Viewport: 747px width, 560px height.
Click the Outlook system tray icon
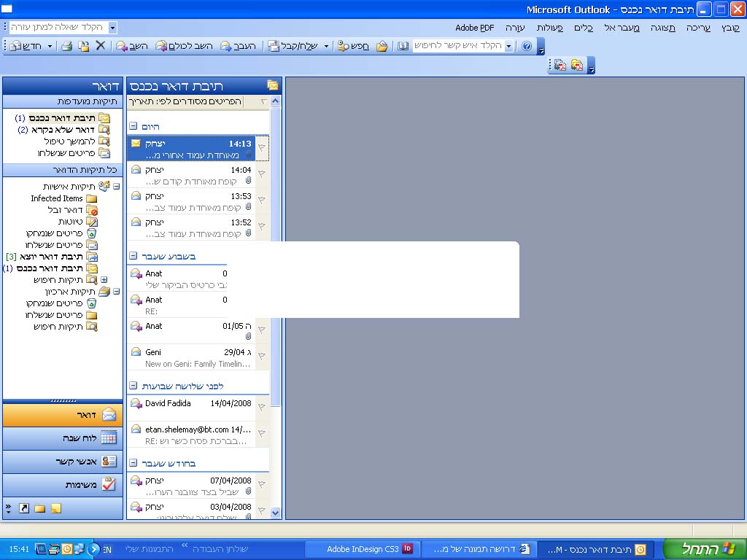point(67,549)
